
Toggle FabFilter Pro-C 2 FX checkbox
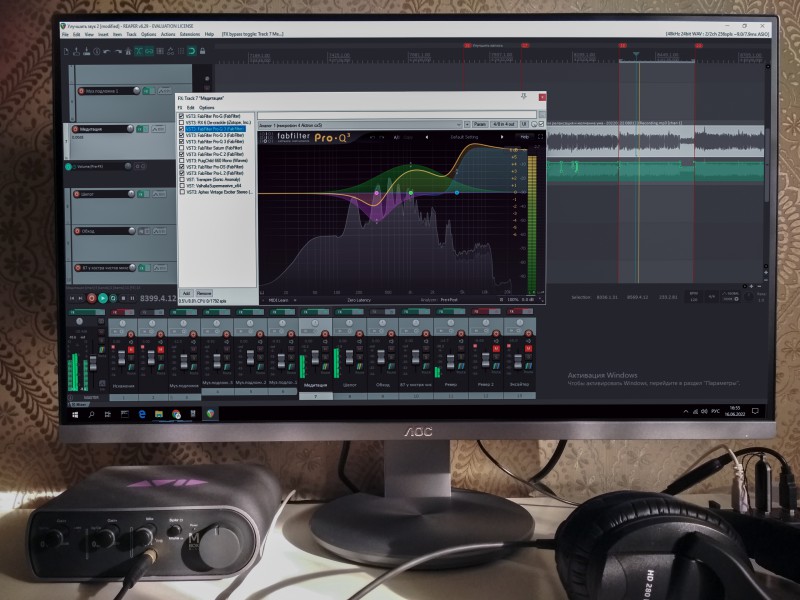click(x=181, y=154)
